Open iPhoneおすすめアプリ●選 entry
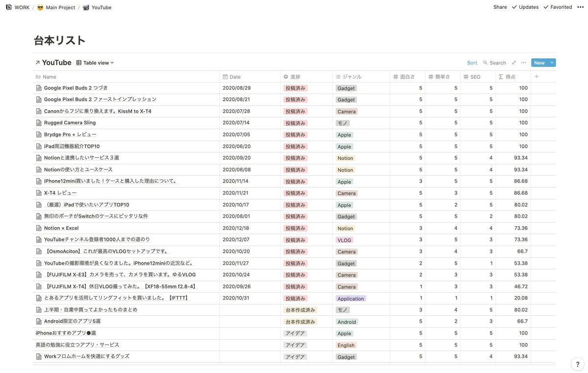588x373 pixels. click(66, 333)
